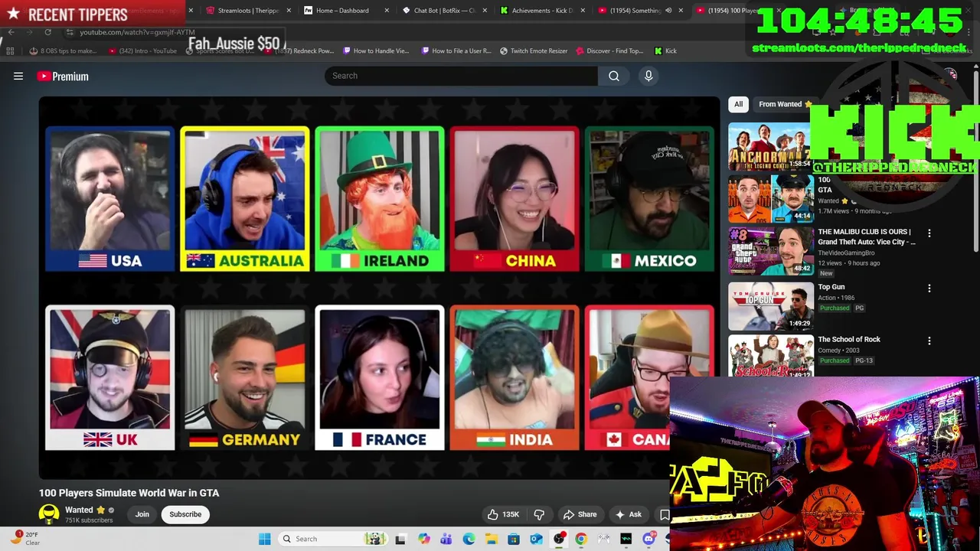Open Microsoft Teams from the taskbar
This screenshot has width=980, height=551.
coord(446,539)
